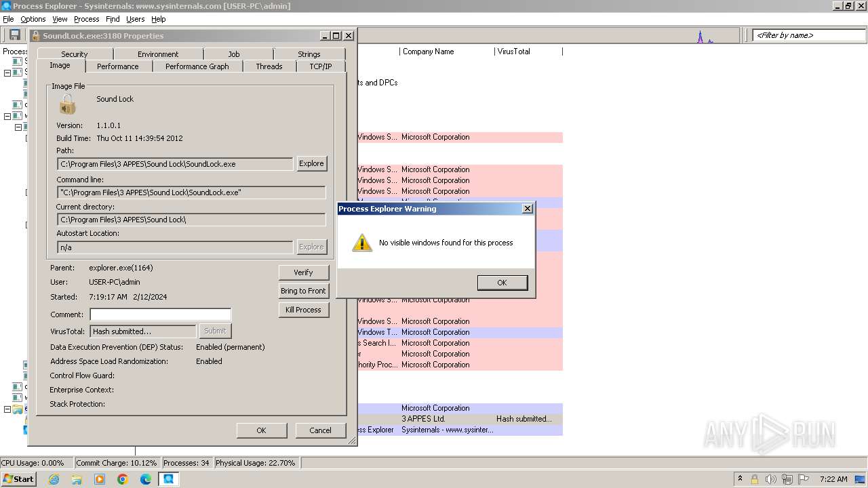Open the Help menu
The image size is (868, 488).
[158, 19]
